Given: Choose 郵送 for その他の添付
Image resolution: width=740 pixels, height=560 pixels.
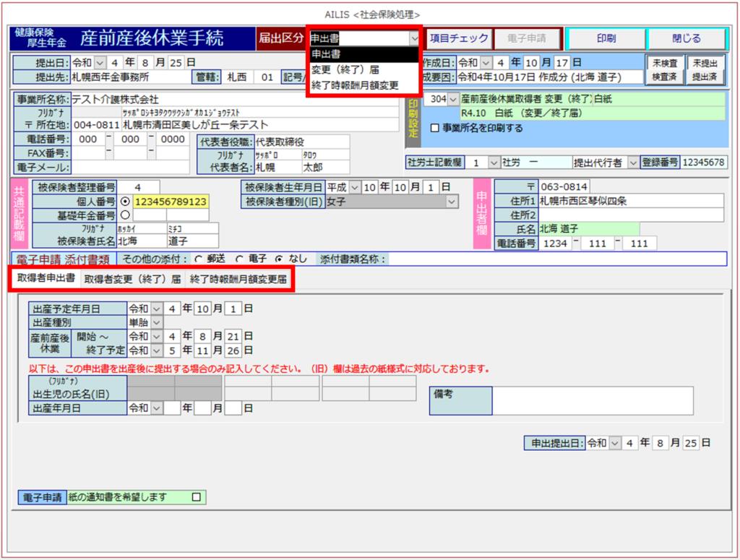Looking at the screenshot, I should [x=198, y=259].
